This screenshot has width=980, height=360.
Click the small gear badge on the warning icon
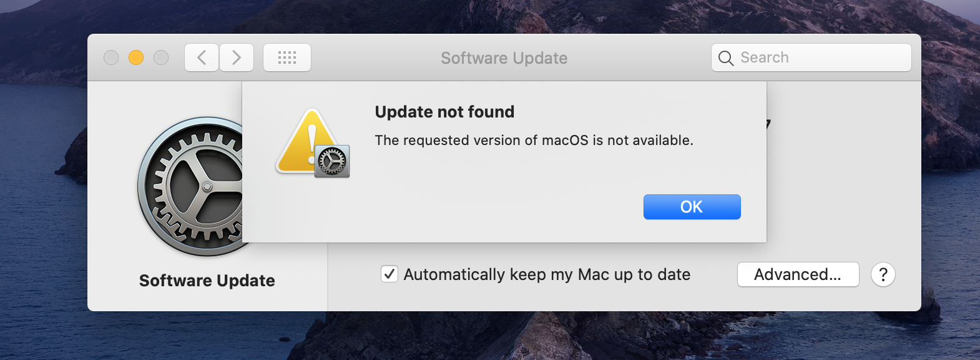click(x=332, y=162)
